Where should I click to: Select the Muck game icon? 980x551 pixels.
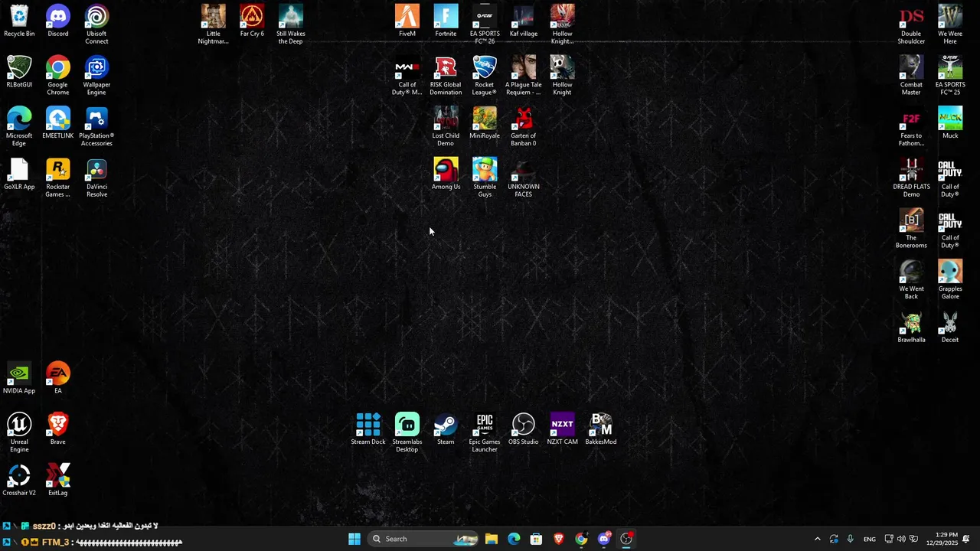point(950,124)
